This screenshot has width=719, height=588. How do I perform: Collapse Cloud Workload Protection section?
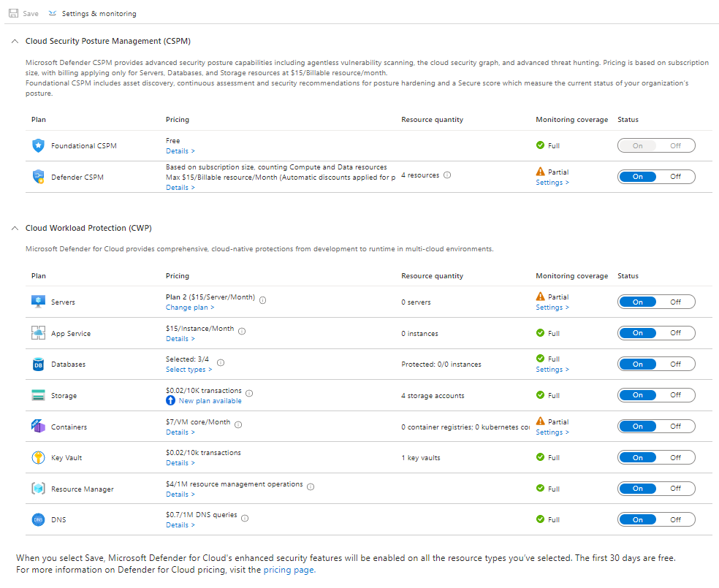(15, 229)
